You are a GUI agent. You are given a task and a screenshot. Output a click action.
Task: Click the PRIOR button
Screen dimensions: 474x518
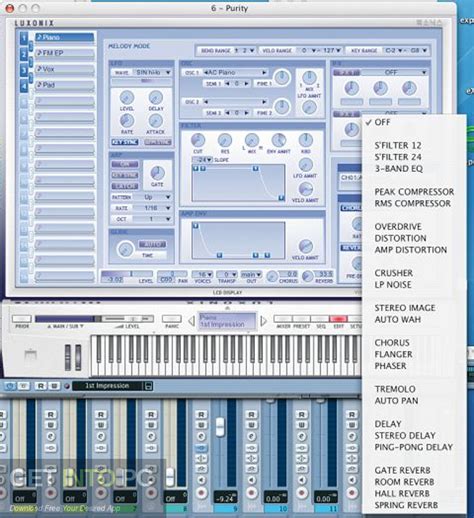[x=22, y=319]
